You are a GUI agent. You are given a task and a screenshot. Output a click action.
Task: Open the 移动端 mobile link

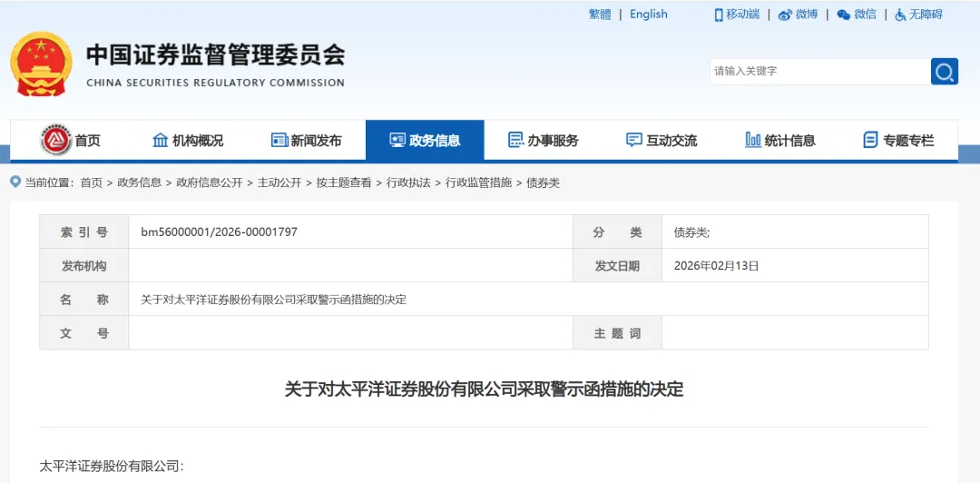[x=742, y=15]
